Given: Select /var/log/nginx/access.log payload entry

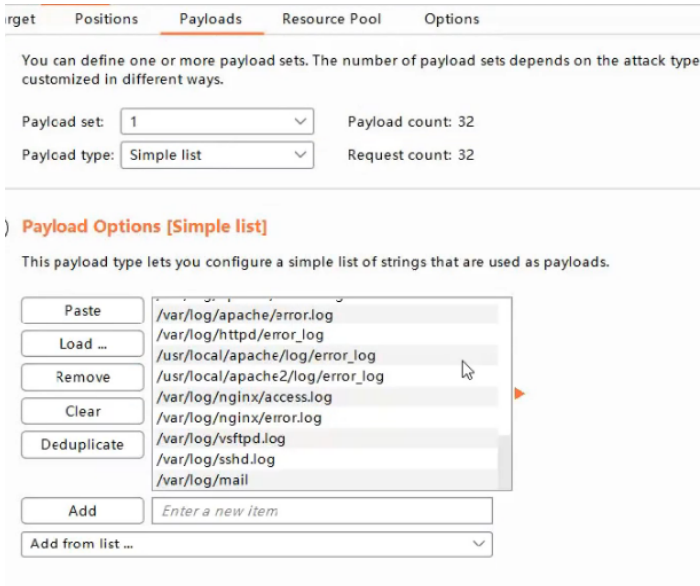Looking at the screenshot, I should 244,397.
